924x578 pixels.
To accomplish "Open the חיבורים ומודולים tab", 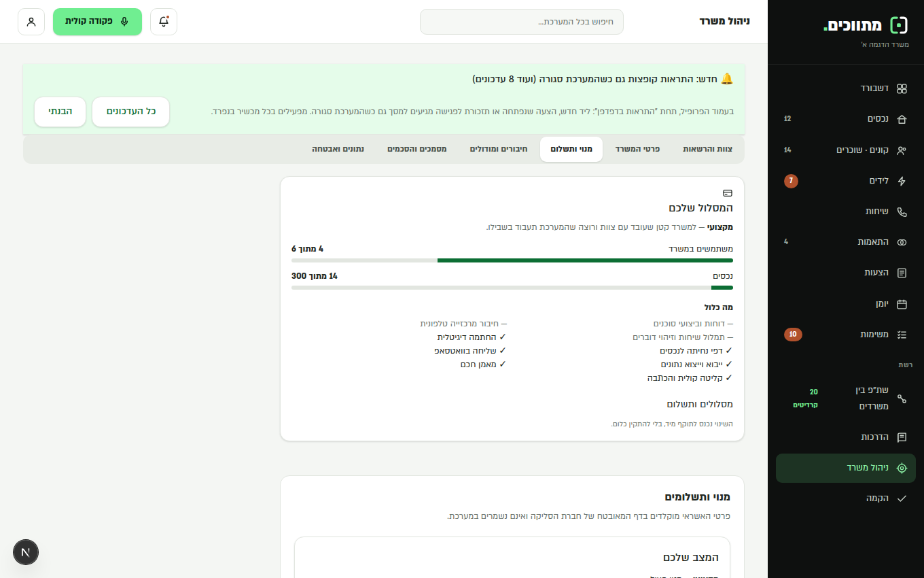I will click(499, 149).
